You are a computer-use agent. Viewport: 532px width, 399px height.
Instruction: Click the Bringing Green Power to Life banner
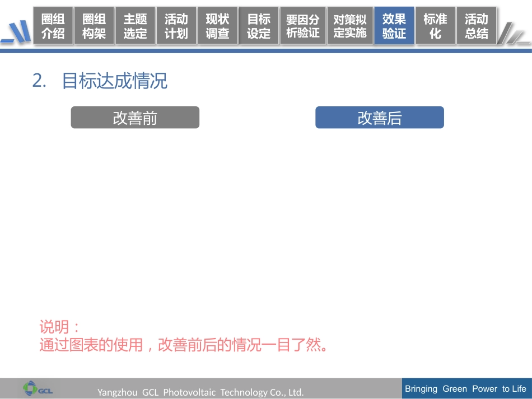[466, 388]
